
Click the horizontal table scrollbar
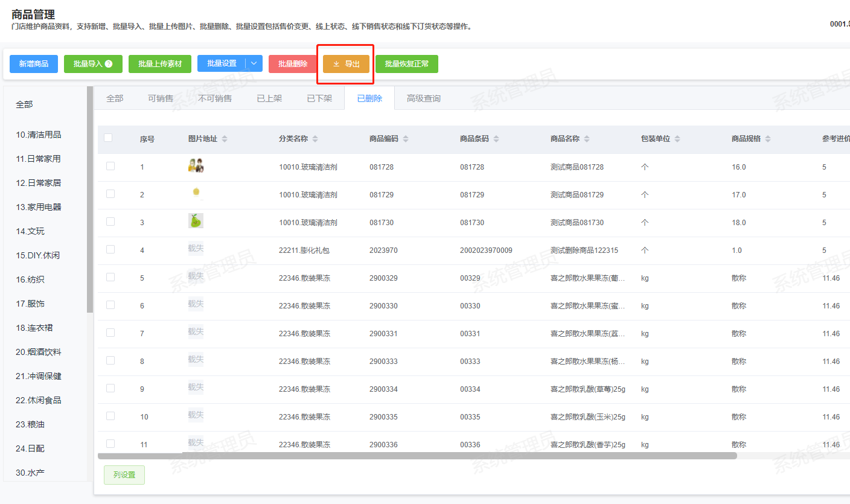coord(417,456)
